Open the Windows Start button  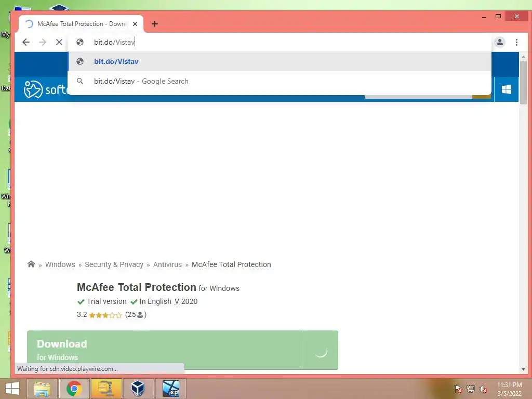pyautogui.click(x=12, y=389)
